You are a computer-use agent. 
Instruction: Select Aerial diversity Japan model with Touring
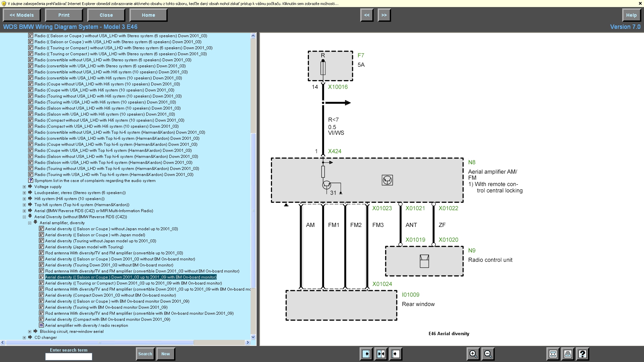pos(84,247)
